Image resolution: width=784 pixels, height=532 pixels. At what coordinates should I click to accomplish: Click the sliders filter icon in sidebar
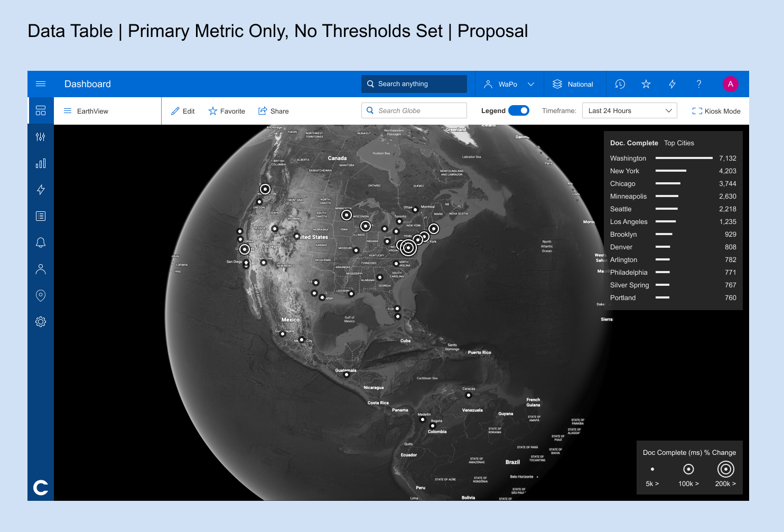[41, 137]
